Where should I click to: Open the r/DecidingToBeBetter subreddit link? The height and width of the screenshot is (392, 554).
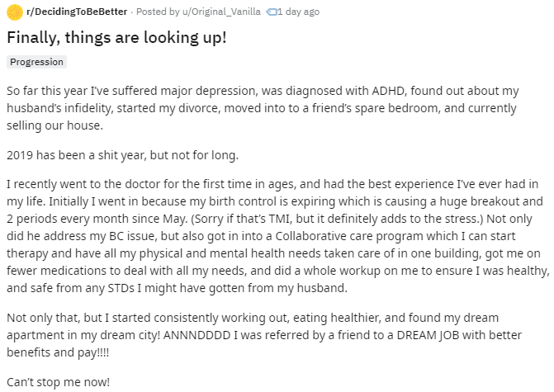tap(77, 12)
